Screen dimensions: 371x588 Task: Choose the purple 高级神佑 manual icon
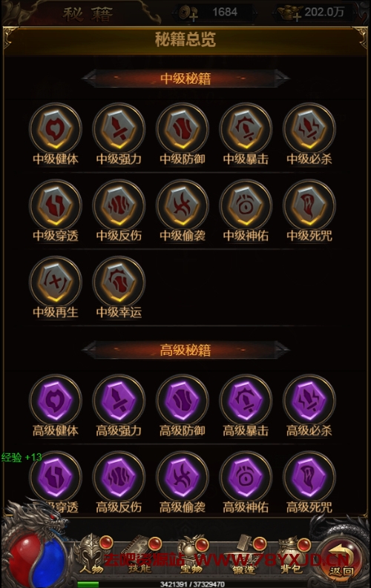(246, 477)
